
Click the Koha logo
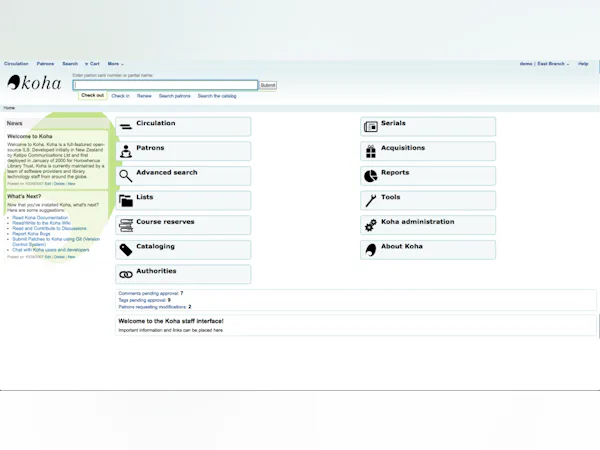point(34,83)
